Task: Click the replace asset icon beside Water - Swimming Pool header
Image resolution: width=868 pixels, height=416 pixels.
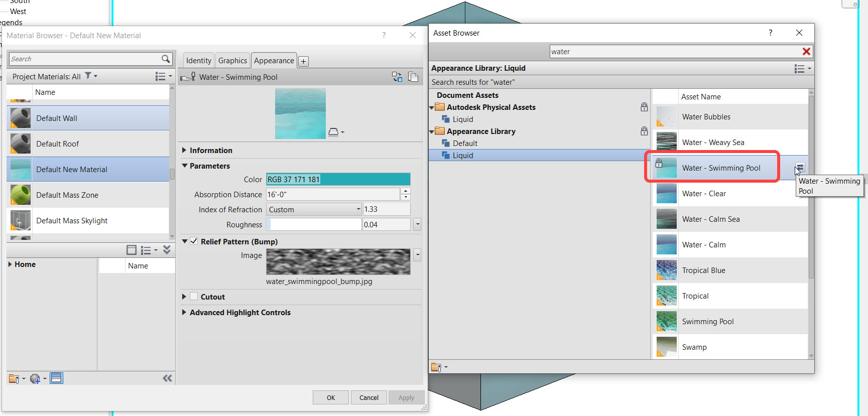Action: [397, 77]
